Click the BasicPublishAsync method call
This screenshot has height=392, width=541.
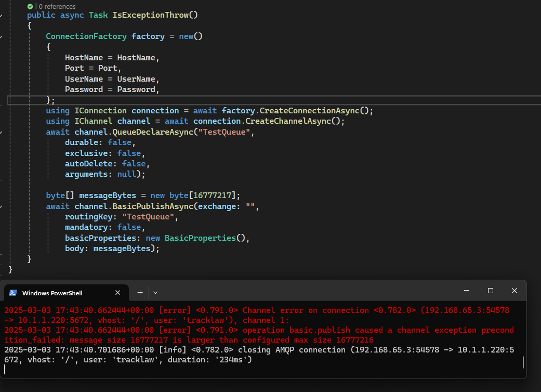(x=153, y=206)
